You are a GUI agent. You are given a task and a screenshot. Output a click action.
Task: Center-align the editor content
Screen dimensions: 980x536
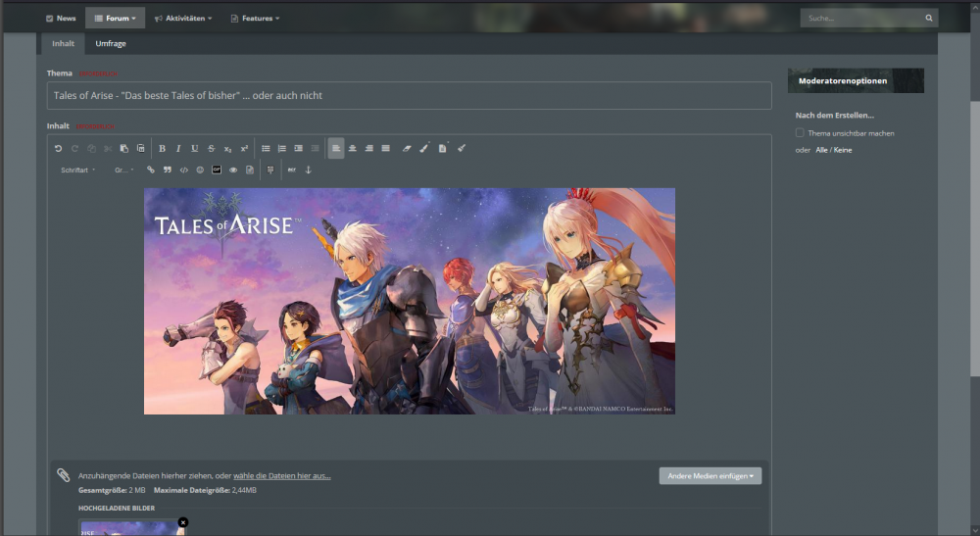coord(353,148)
